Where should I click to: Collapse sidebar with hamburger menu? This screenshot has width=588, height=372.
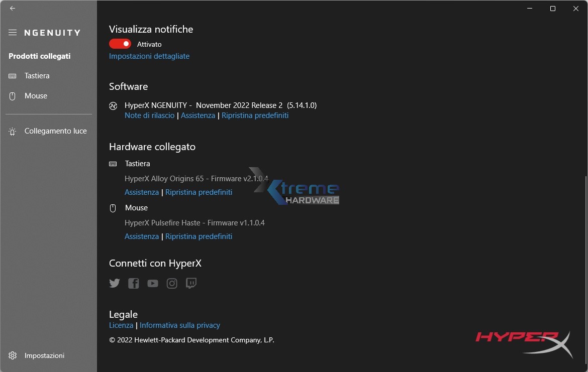13,33
